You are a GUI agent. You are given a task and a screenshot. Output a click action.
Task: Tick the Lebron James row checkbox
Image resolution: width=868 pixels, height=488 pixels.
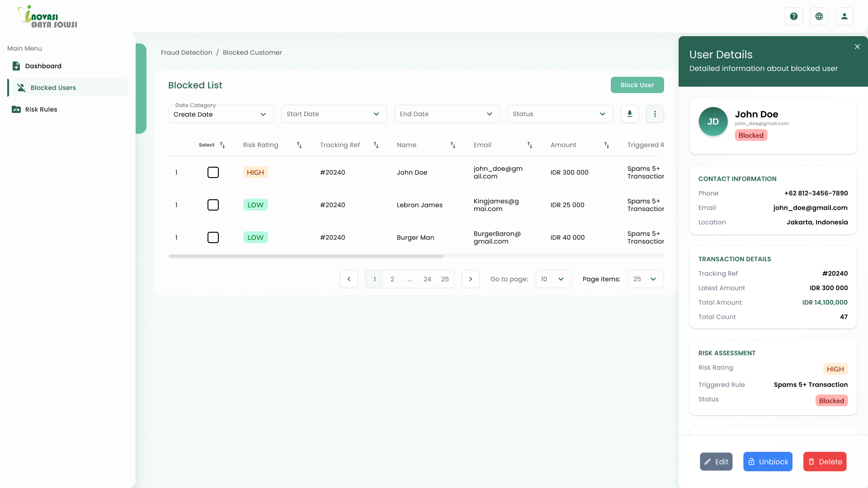coord(213,205)
